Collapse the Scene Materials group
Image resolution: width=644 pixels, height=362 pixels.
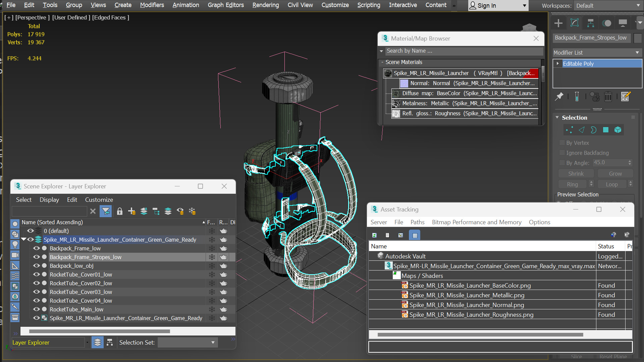382,62
